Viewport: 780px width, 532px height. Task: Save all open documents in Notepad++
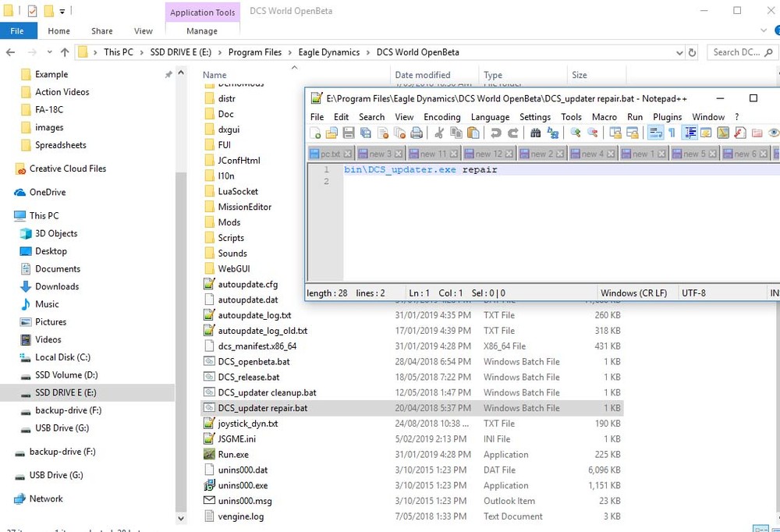[366, 133]
